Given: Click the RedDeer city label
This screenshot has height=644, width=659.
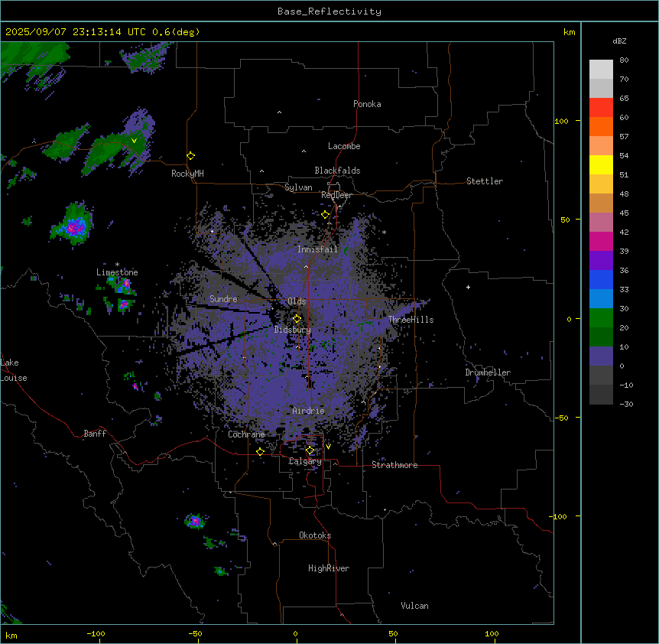Looking at the screenshot, I should 336,195.
